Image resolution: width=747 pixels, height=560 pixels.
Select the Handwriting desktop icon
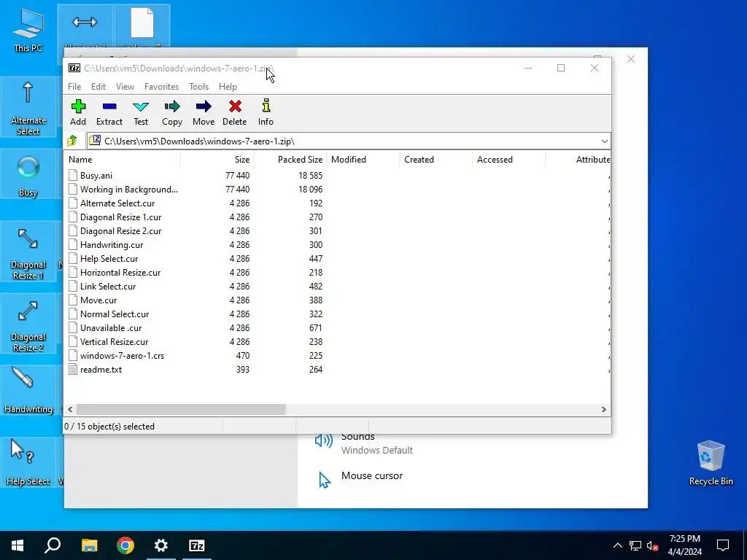coord(28,391)
